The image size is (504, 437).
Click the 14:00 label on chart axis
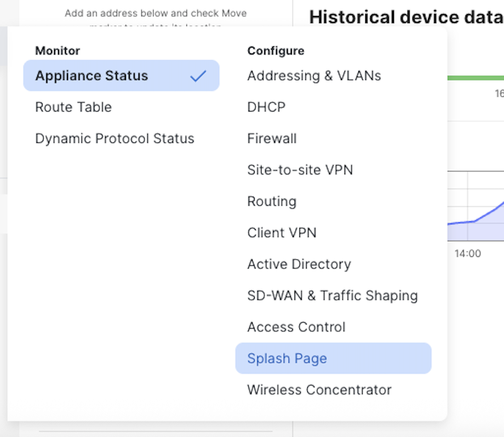(467, 254)
